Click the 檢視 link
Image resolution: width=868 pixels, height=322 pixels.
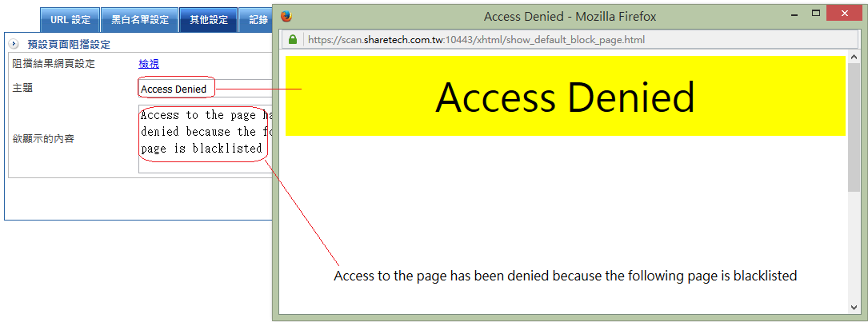click(149, 64)
